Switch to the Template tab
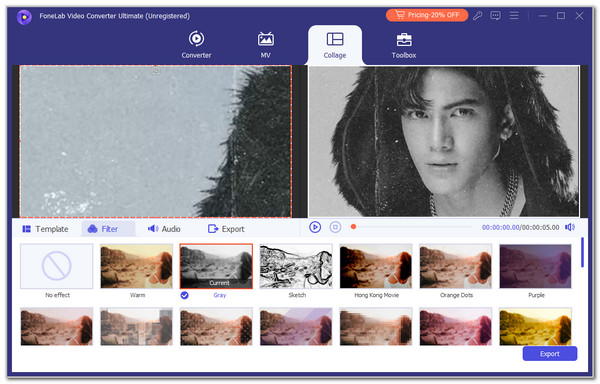The height and width of the screenshot is (384, 600). coord(45,229)
